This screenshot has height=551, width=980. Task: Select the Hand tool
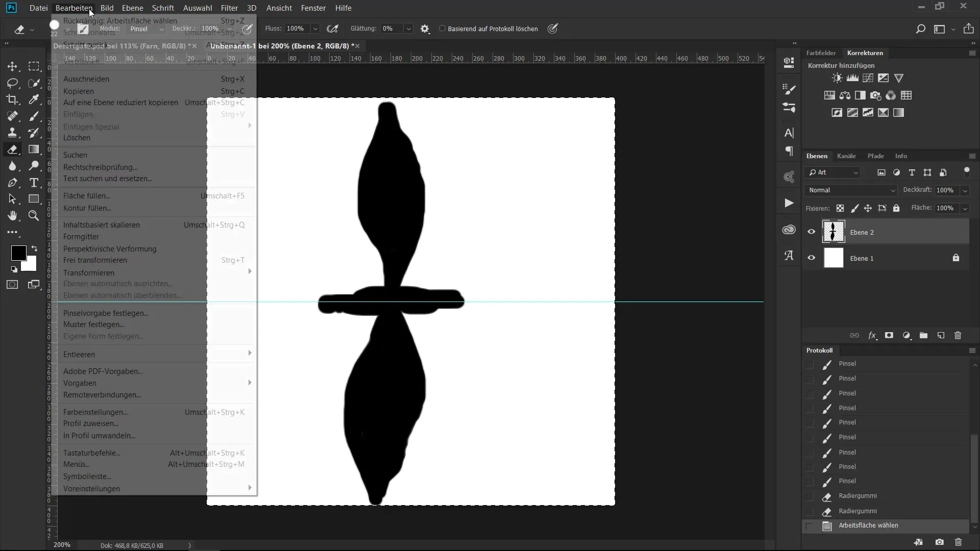coord(12,216)
